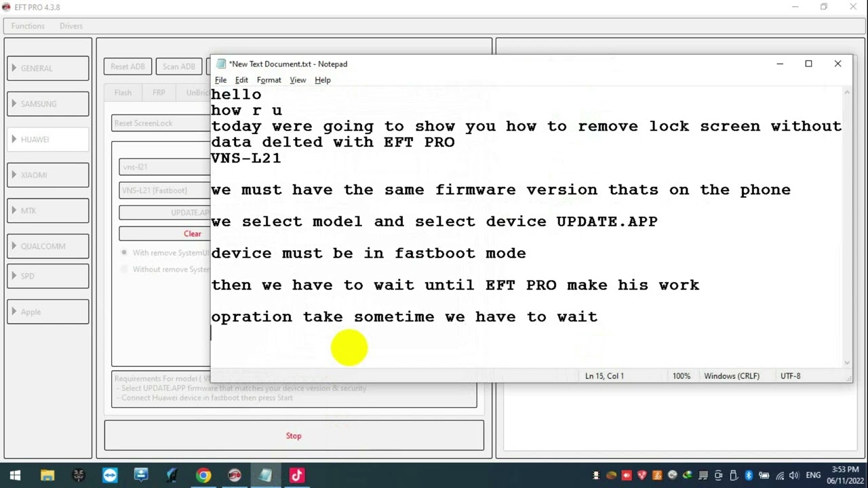Image resolution: width=868 pixels, height=488 pixels.
Task: Expand the SAMSUNG category
Action: (x=47, y=104)
